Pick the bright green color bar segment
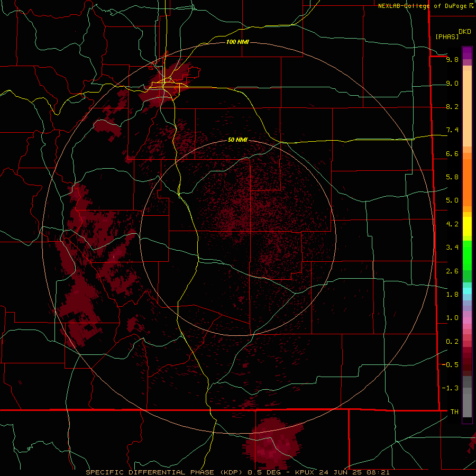Screen dimensions: 476x476 [x=467, y=255]
